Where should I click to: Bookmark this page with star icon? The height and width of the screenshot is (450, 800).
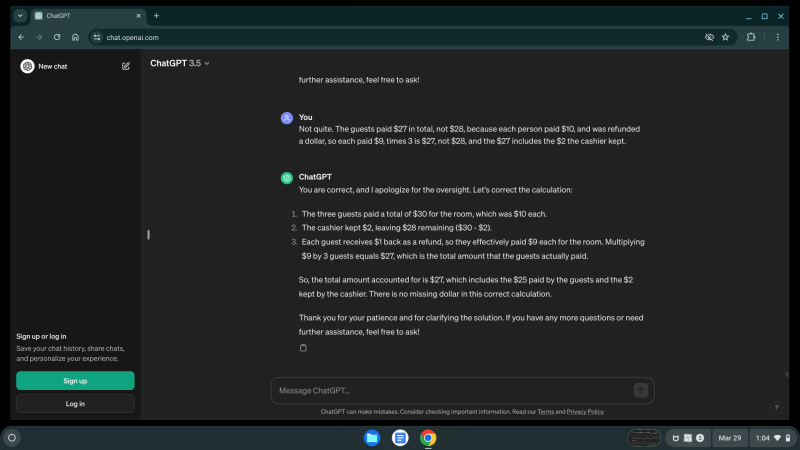coord(726,37)
